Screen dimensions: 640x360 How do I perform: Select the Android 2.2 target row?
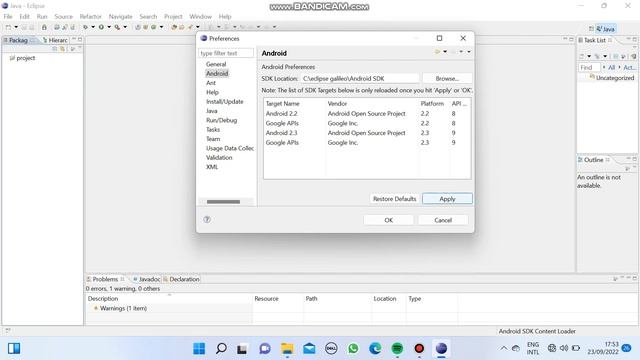(367, 114)
